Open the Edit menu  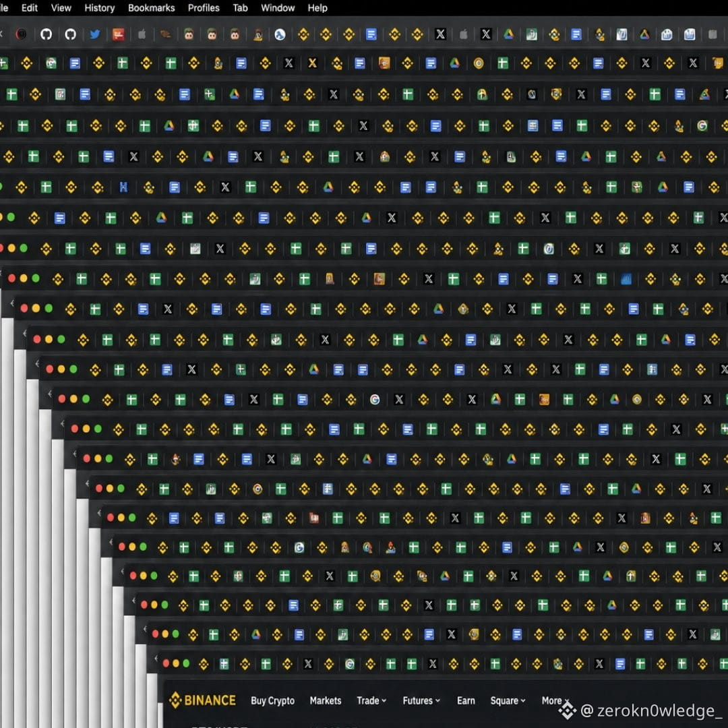pos(29,8)
